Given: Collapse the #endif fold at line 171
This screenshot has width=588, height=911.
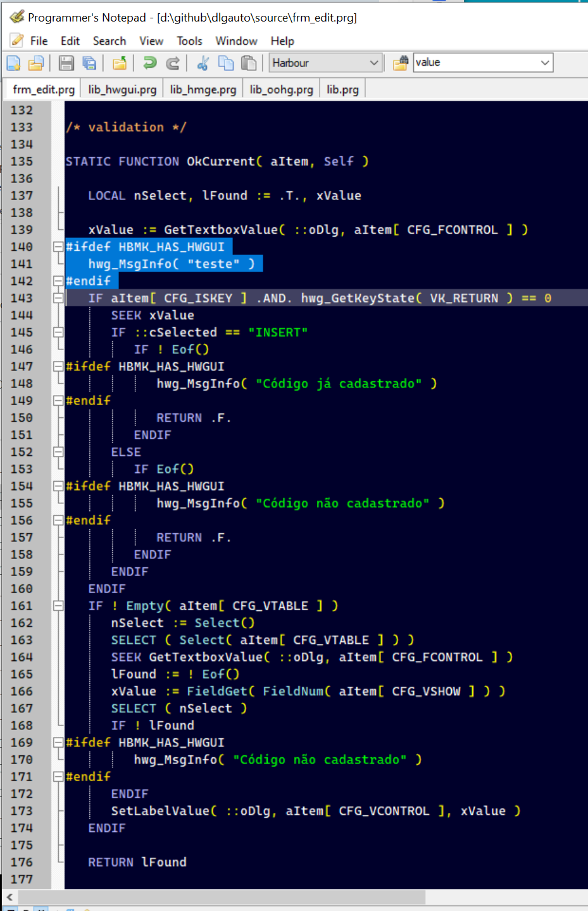Looking at the screenshot, I should coord(58,776).
